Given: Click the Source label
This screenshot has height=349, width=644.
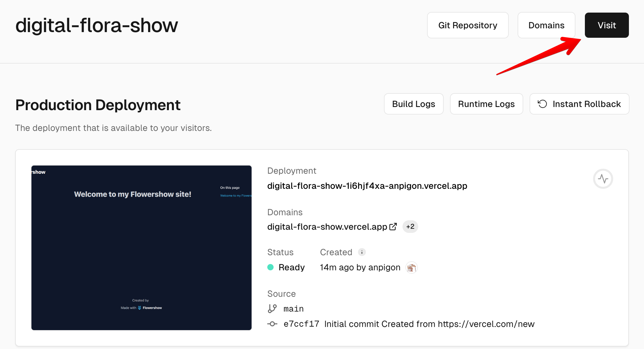Looking at the screenshot, I should (281, 294).
